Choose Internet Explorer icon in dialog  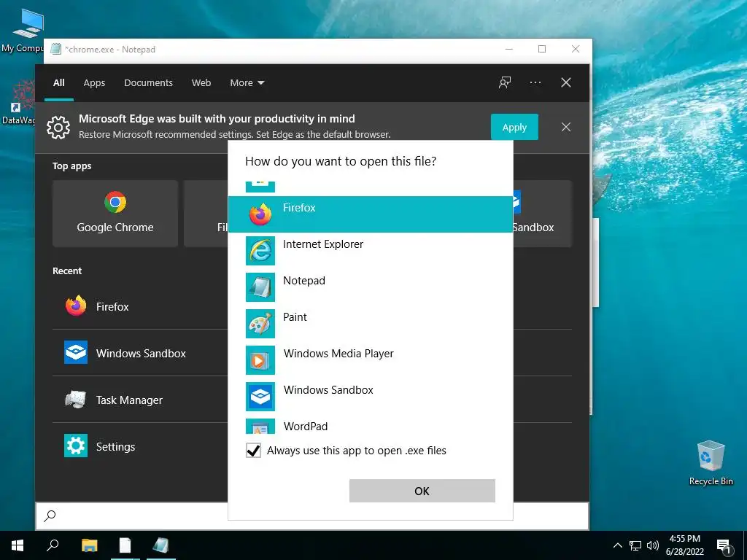260,251
